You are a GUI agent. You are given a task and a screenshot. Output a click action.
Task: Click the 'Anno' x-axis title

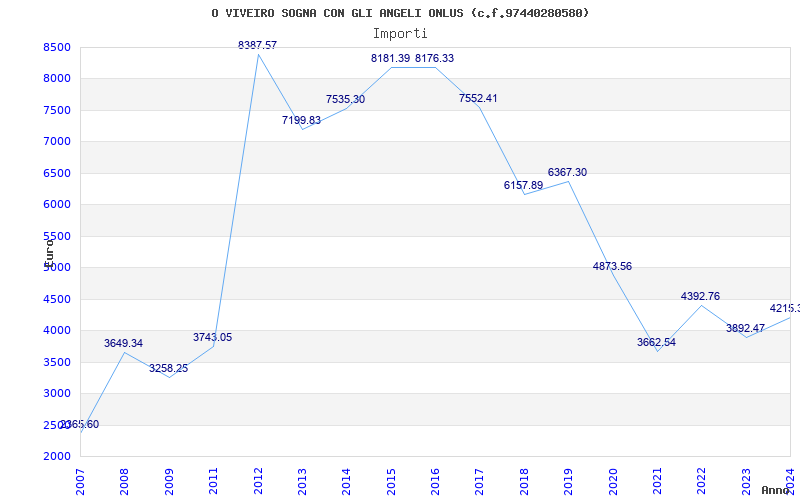click(x=775, y=490)
